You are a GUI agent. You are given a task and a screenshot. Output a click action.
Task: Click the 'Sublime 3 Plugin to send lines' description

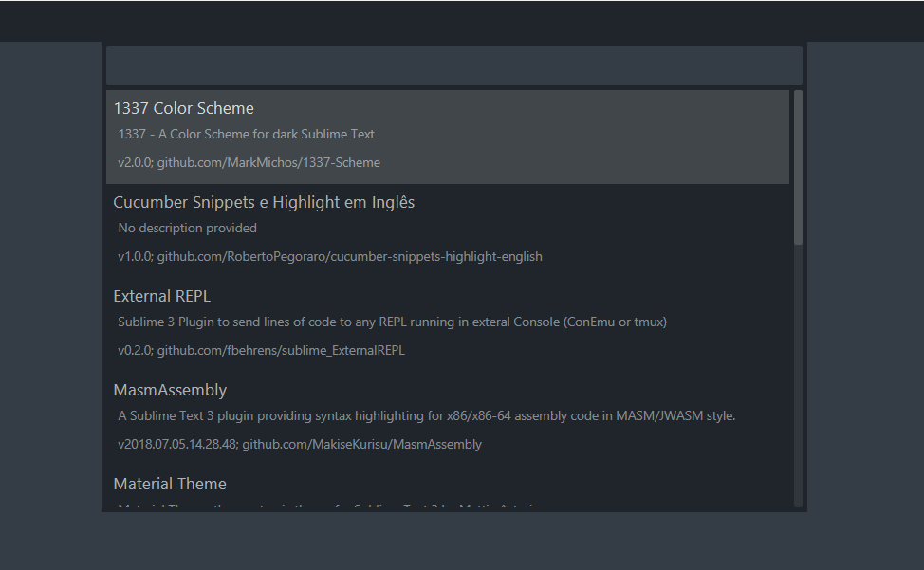pyautogui.click(x=393, y=322)
